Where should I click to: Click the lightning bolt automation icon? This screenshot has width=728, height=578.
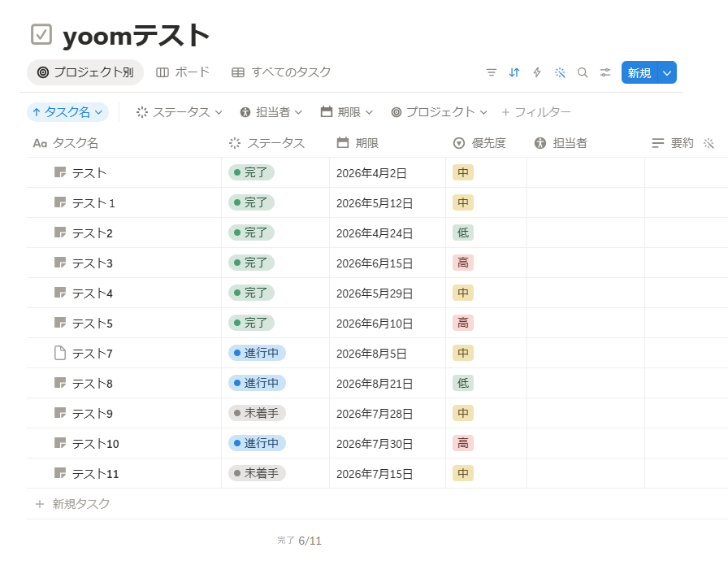click(x=537, y=72)
